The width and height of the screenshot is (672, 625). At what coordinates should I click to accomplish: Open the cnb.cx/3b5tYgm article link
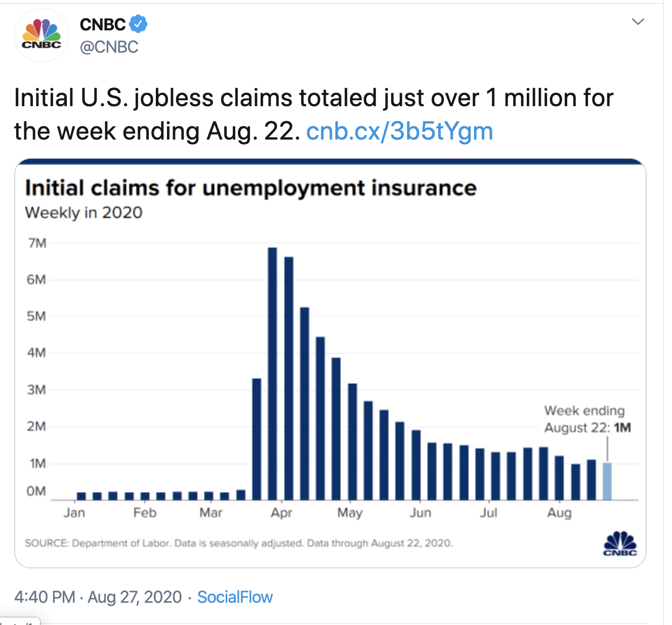pyautogui.click(x=399, y=131)
